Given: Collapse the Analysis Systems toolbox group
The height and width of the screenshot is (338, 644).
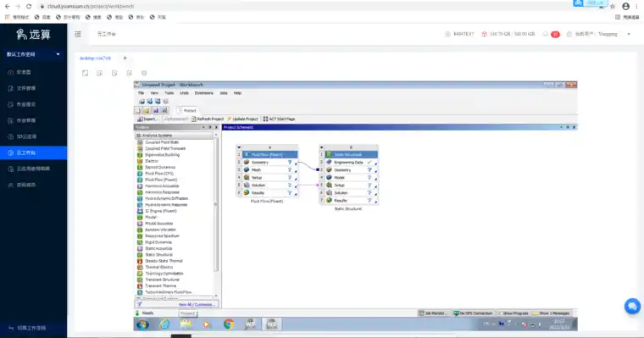Looking at the screenshot, I should 139,136.
